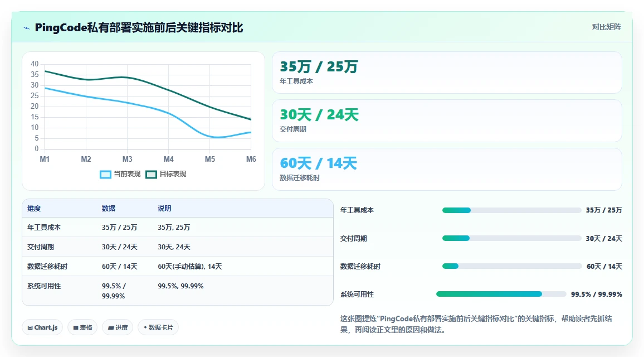
Task: Click the M6 x-axis label
Action: point(251,159)
